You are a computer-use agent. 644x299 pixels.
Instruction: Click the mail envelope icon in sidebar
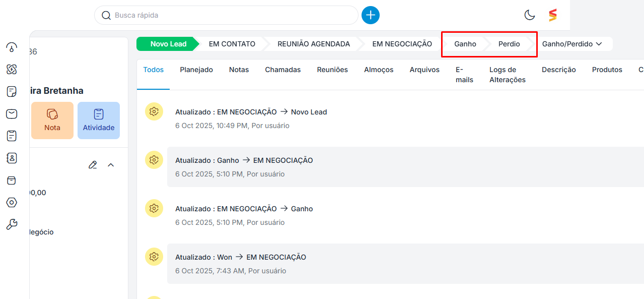click(12, 114)
